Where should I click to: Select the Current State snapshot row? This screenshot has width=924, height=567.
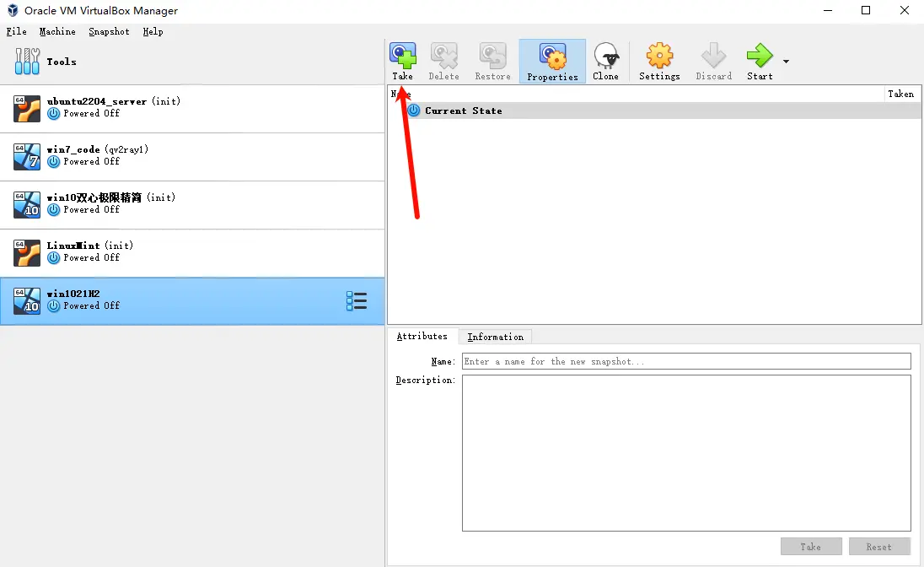[x=654, y=111]
